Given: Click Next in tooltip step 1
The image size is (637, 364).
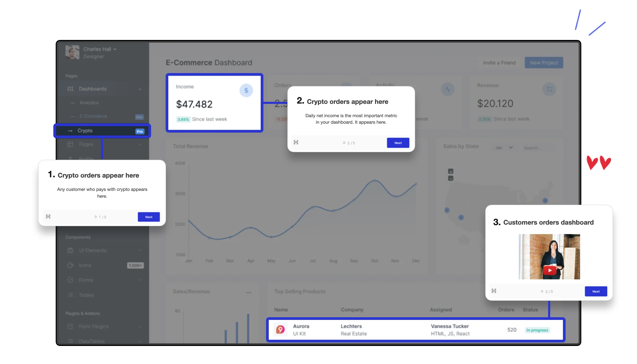Looking at the screenshot, I should tap(149, 217).
